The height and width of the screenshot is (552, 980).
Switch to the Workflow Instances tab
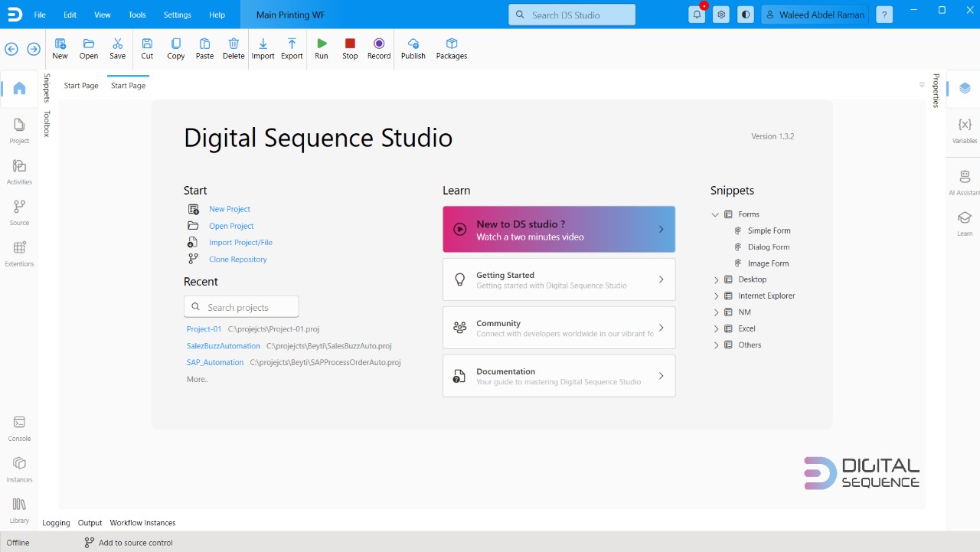tap(142, 523)
